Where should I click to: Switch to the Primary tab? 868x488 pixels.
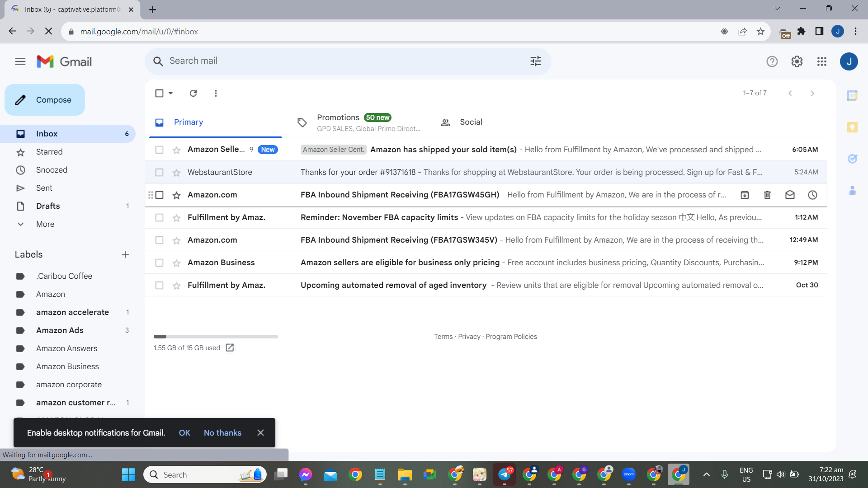pyautogui.click(x=216, y=122)
